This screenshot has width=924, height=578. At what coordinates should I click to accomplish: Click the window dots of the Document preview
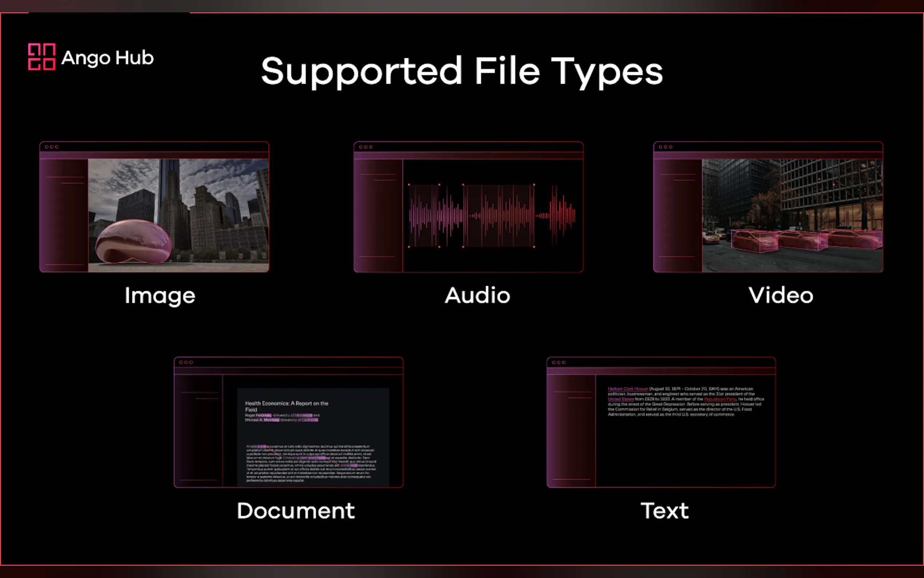coord(186,362)
